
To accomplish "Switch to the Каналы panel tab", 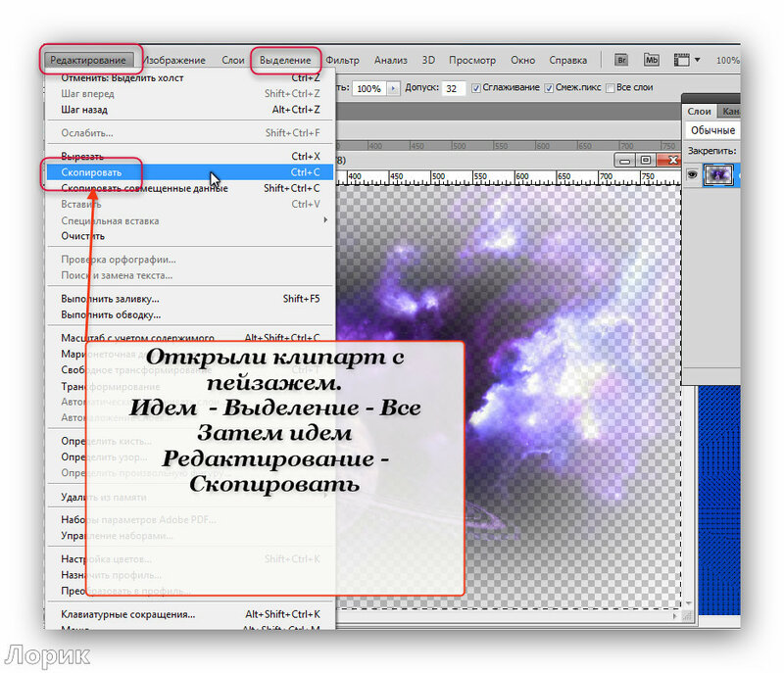I will (x=729, y=112).
